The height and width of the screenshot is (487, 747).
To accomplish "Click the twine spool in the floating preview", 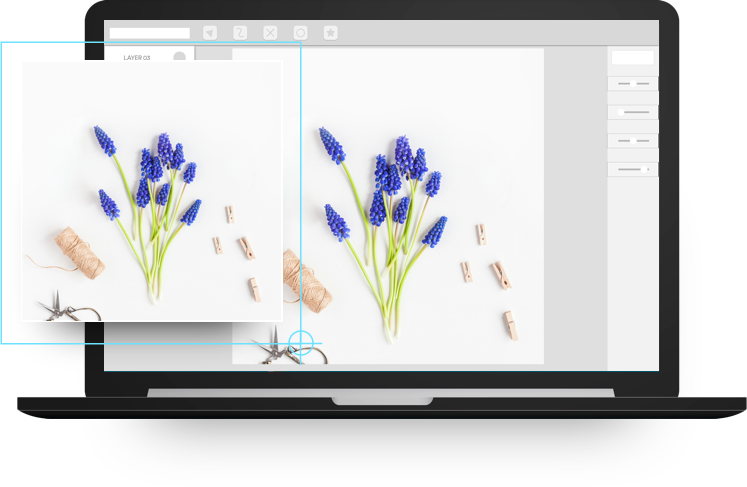I will [79, 251].
